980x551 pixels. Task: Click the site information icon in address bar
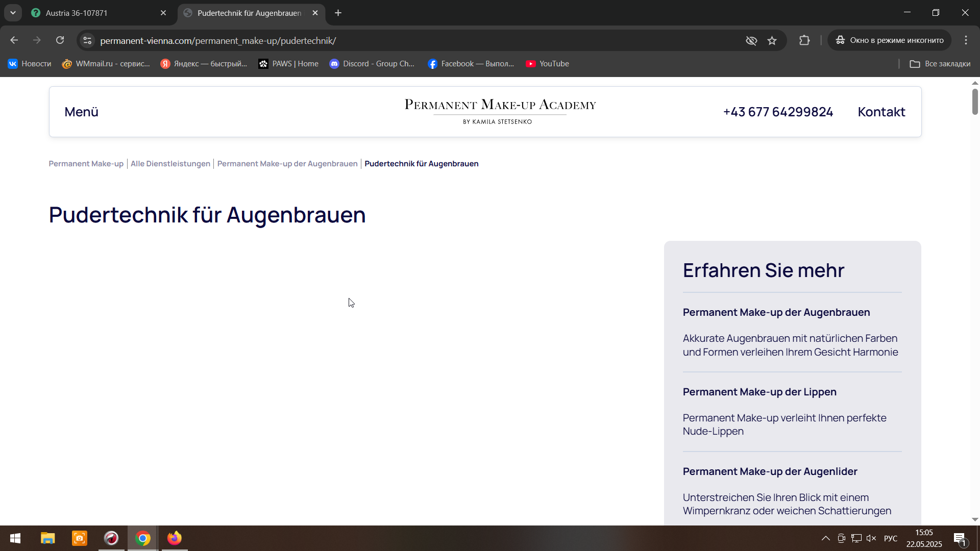[87, 40]
